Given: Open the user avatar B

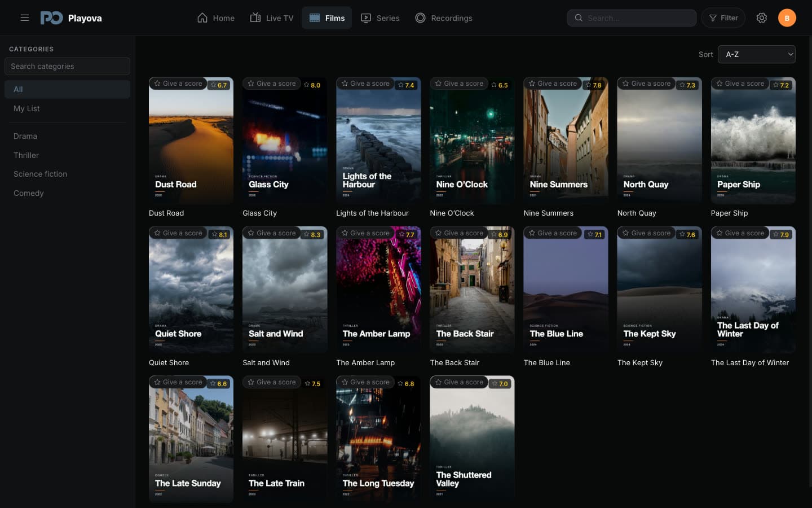Looking at the screenshot, I should pyautogui.click(x=787, y=18).
